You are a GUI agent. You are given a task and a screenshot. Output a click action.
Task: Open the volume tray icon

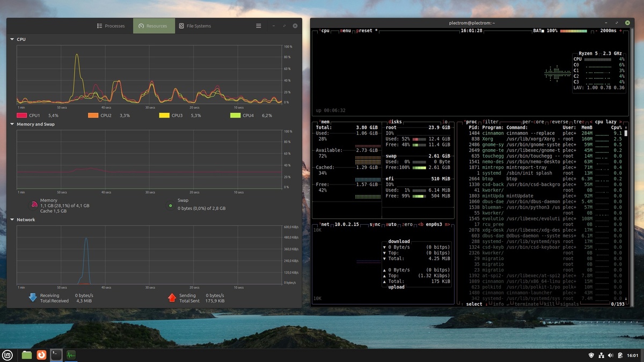pos(611,355)
